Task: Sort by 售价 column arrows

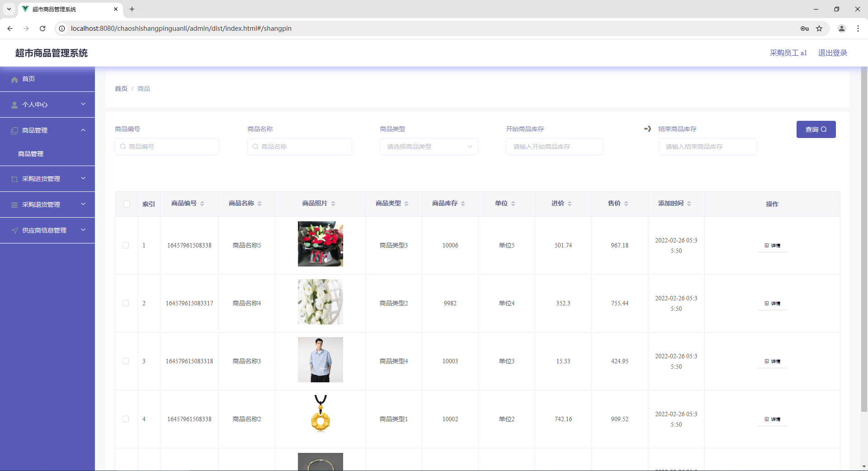Action: [626, 204]
